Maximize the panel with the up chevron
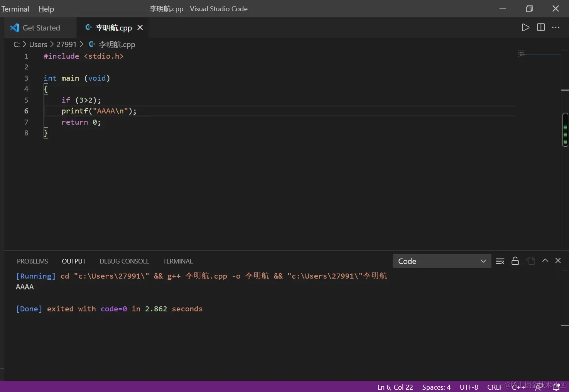 545,260
